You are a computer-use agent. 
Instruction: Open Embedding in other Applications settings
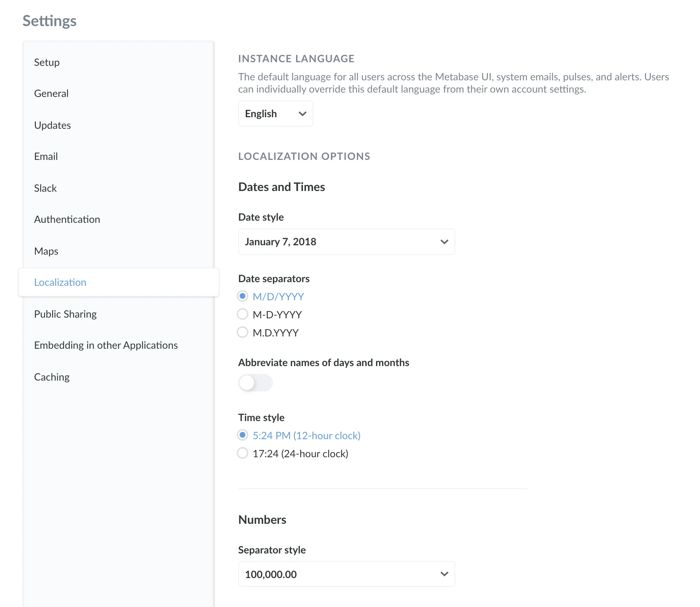click(x=106, y=345)
